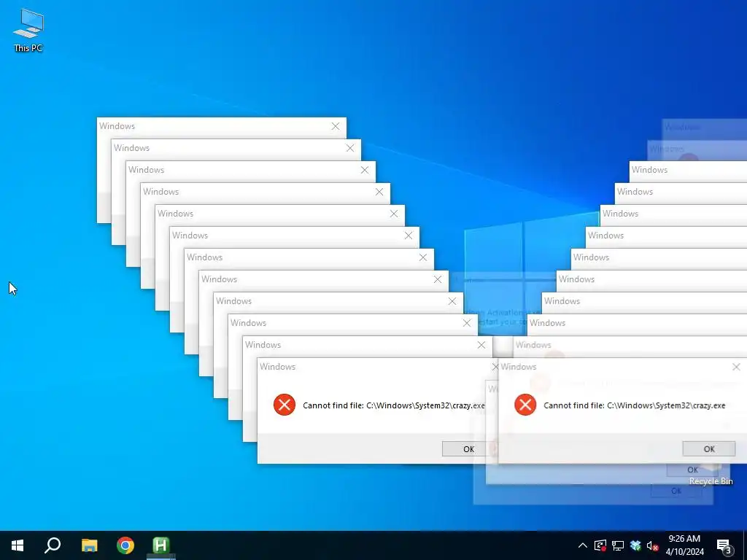747x560 pixels.
Task: Switch to the green H app on taskbar
Action: coord(161,545)
